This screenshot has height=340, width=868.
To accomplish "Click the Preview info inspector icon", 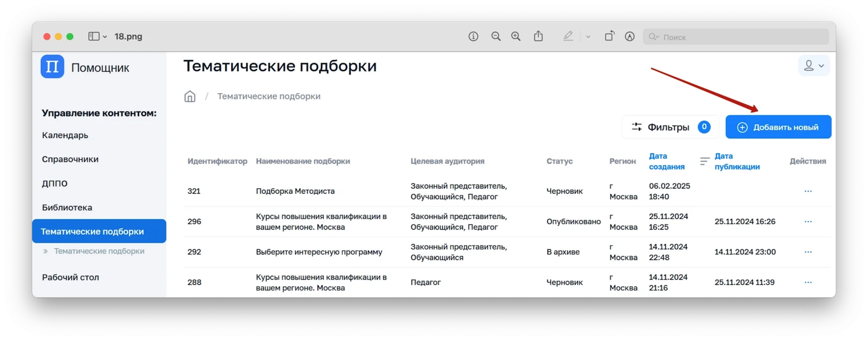I will pos(473,37).
